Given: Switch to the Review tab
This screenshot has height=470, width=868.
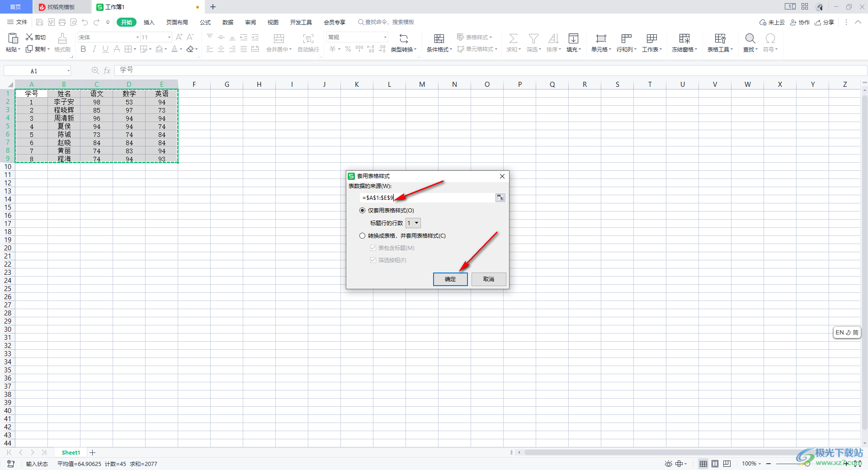Looking at the screenshot, I should click(x=250, y=22).
